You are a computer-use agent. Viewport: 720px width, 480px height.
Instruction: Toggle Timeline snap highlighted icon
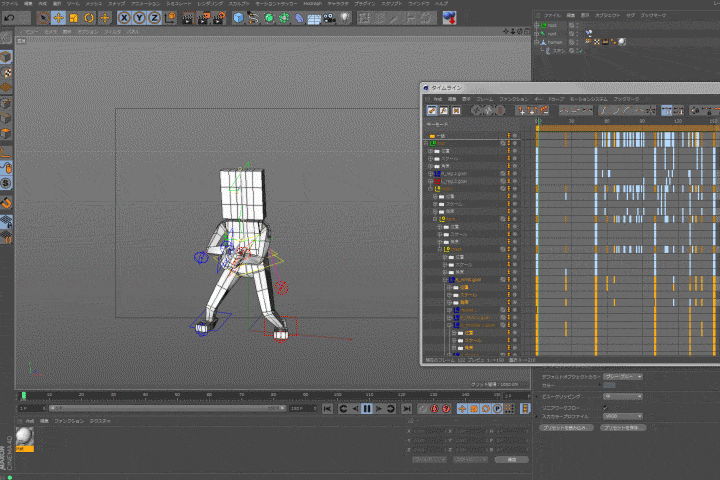coord(666,110)
